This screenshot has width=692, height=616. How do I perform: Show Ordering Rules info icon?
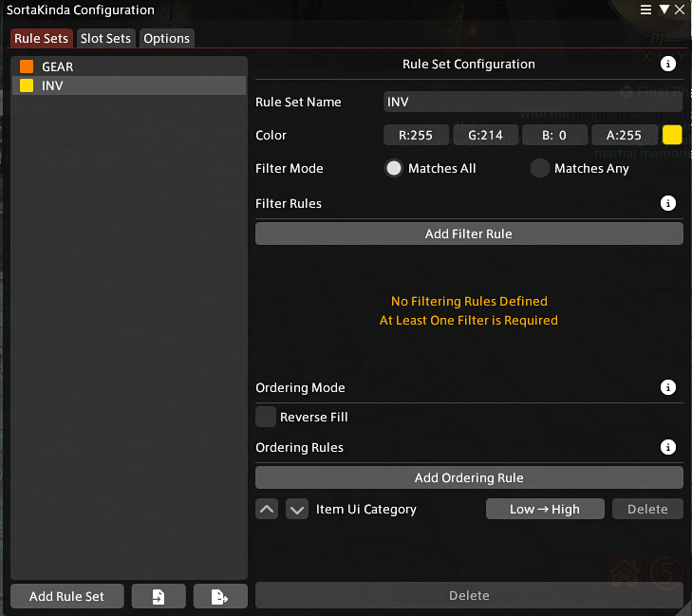(x=667, y=447)
